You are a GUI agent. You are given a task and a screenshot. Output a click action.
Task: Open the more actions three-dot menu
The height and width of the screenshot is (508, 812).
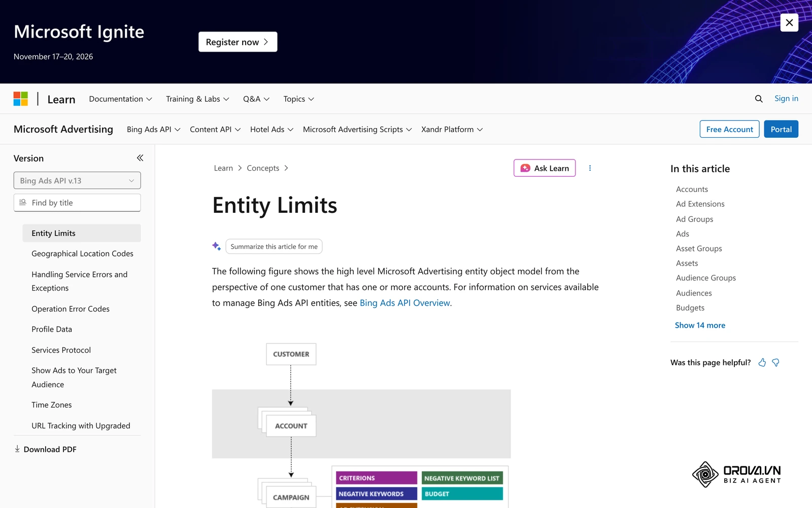[590, 168]
